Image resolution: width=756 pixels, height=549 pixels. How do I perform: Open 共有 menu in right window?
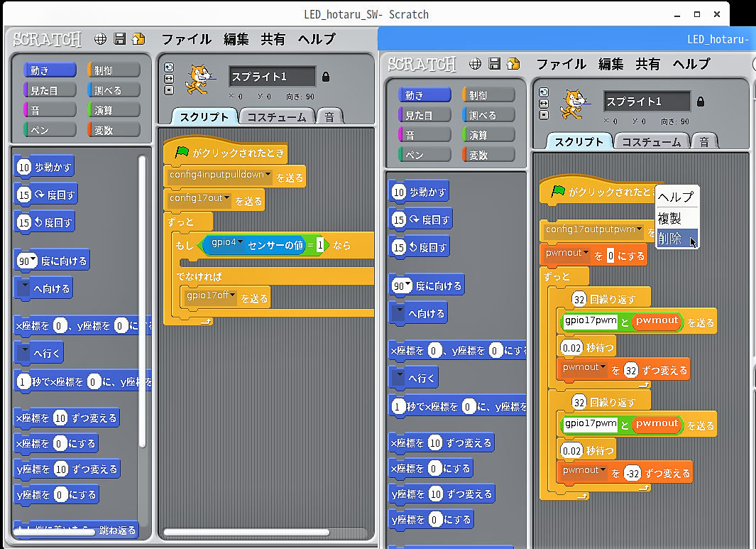pos(647,64)
